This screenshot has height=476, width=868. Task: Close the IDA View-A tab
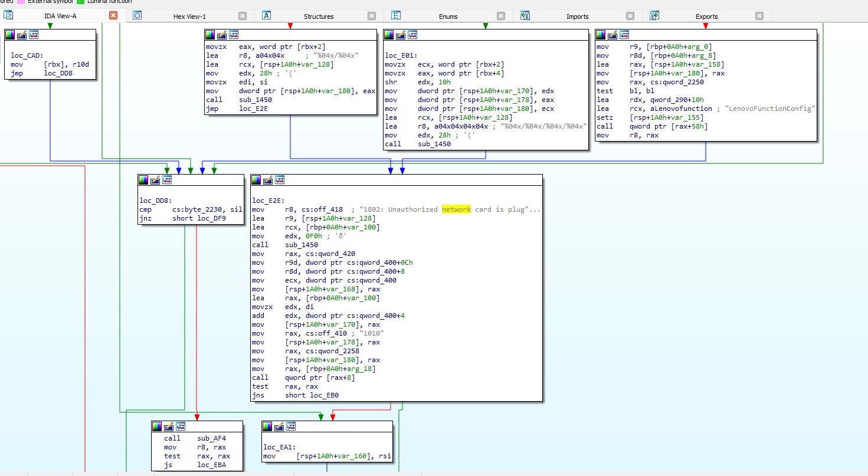[x=113, y=16]
